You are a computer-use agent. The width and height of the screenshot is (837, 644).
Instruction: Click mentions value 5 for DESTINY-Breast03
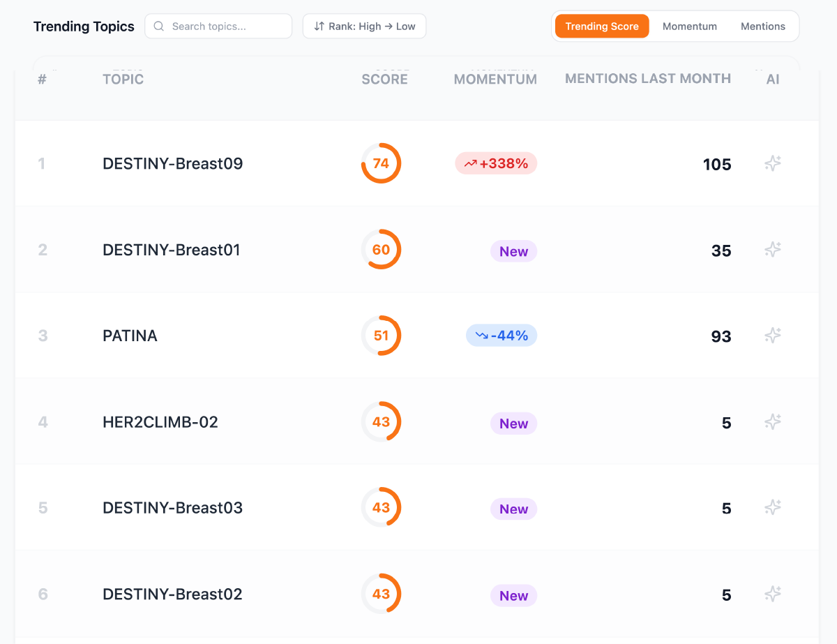tap(727, 509)
